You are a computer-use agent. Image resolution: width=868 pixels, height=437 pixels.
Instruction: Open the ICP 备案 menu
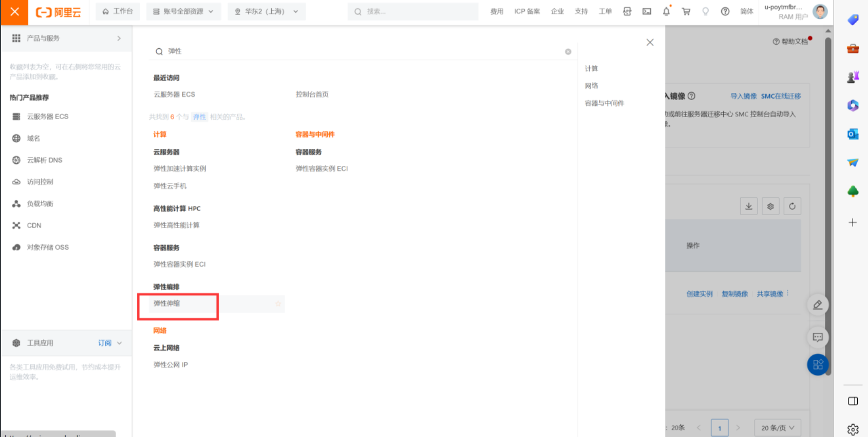527,11
